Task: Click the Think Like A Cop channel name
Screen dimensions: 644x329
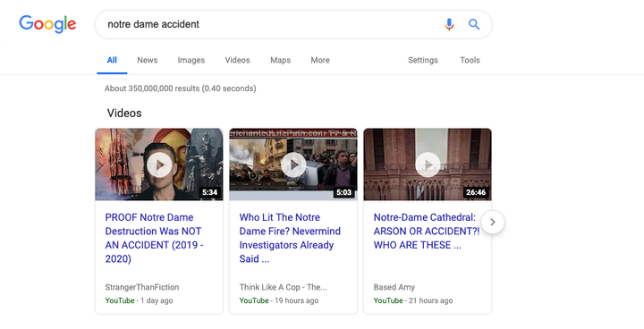Action: [x=283, y=287]
